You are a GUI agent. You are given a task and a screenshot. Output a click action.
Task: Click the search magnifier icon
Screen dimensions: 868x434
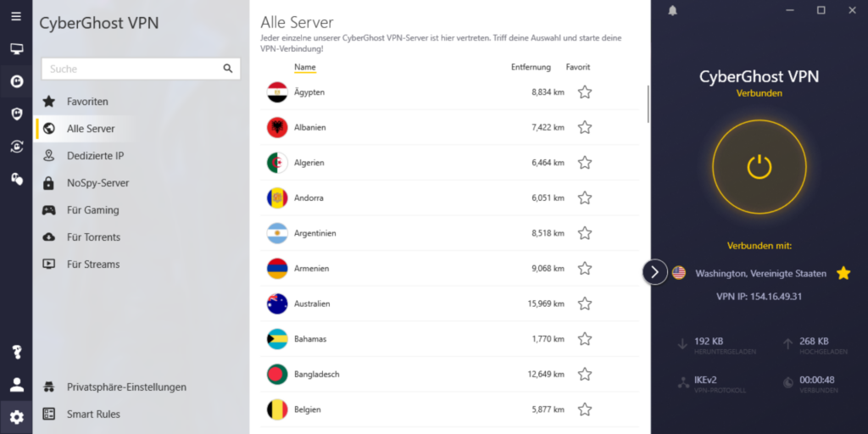click(x=228, y=69)
